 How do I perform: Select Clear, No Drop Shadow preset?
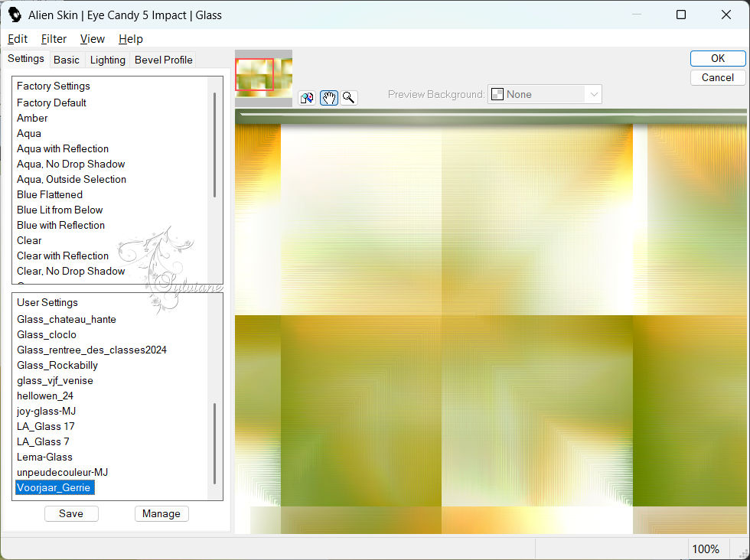[70, 271]
